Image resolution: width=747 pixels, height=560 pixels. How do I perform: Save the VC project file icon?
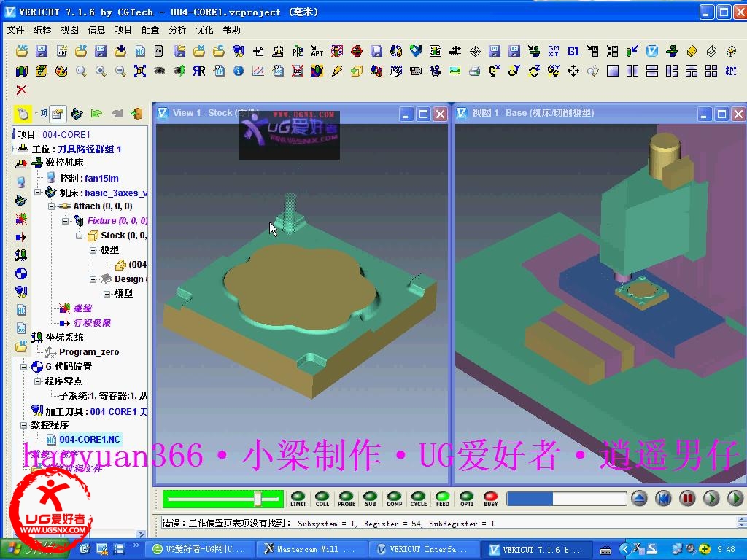[x=42, y=51]
